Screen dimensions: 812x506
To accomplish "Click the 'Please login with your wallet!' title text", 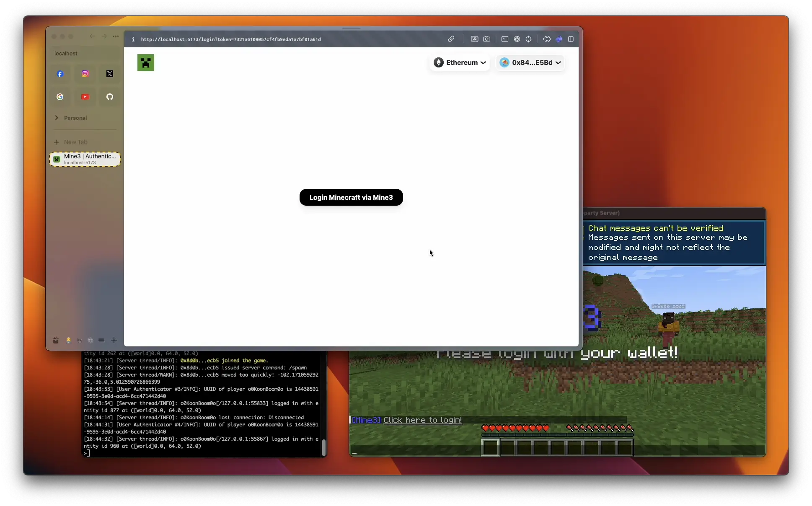I will click(557, 353).
